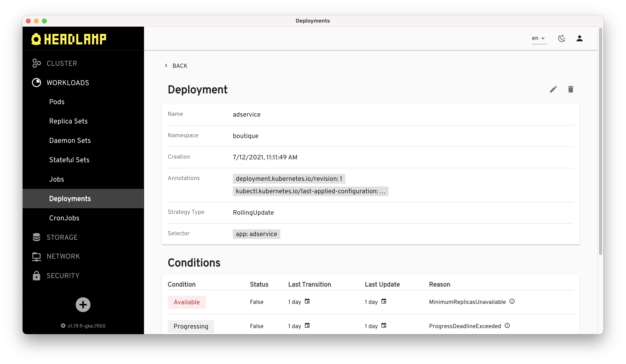
Task: Expand the Cluster sidebar section
Action: [x=62, y=63]
